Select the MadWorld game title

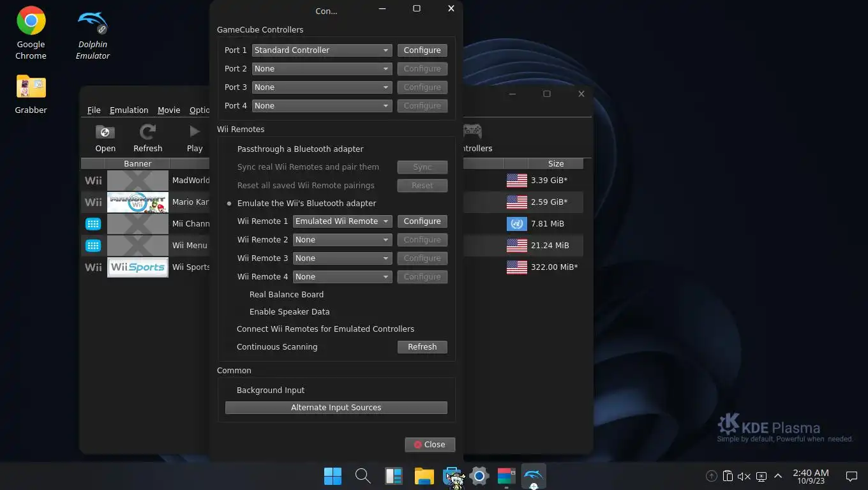pos(190,181)
